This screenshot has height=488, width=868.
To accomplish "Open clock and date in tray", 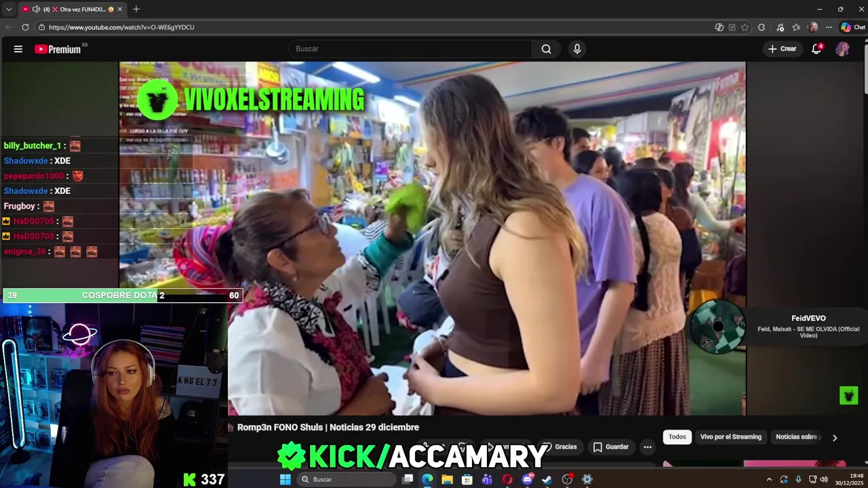I will click(x=850, y=479).
